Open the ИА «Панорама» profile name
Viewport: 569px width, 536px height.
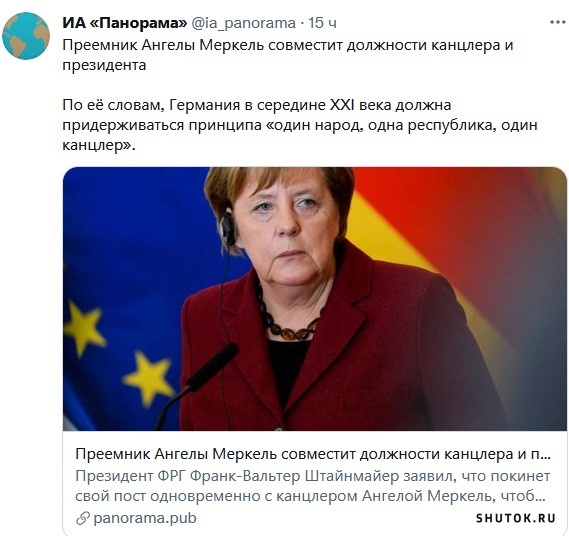[124, 23]
